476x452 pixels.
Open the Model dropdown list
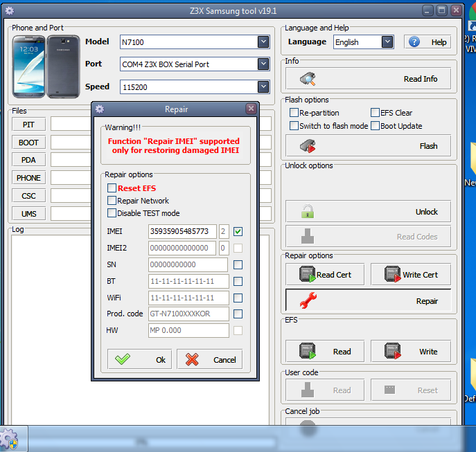(263, 42)
